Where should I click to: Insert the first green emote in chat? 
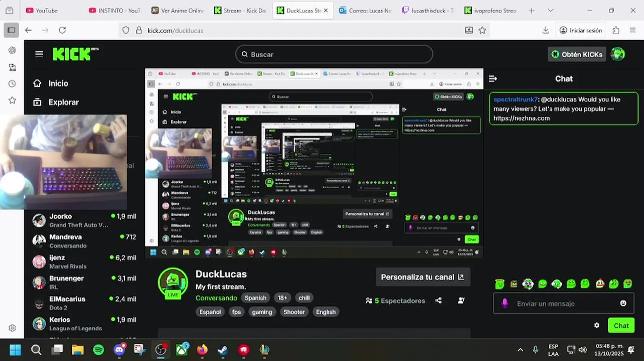(x=500, y=284)
